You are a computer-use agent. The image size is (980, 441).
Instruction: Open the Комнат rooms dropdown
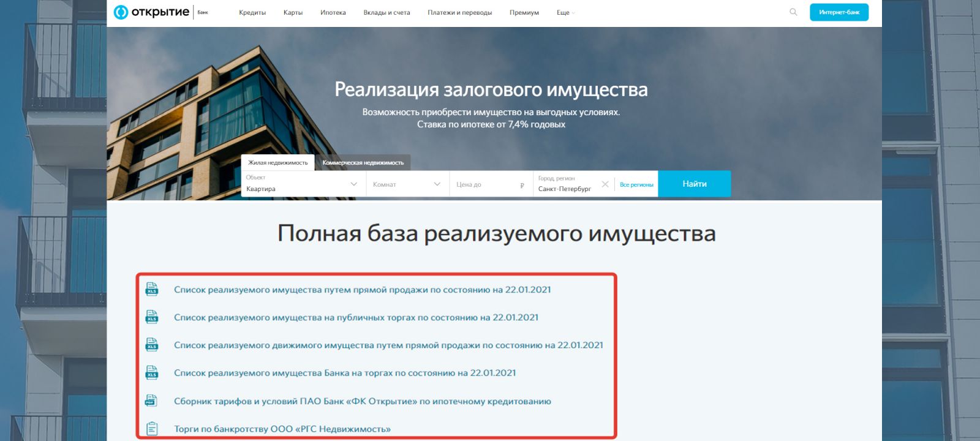[437, 184]
